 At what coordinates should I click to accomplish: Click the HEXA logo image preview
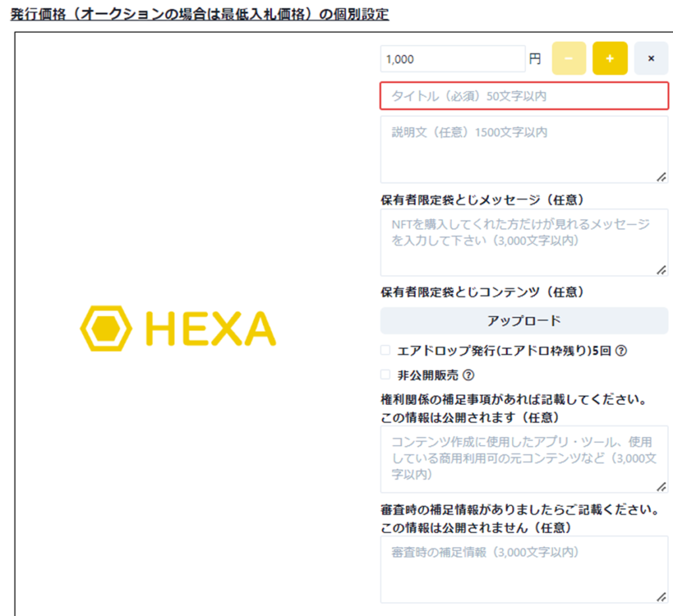178,329
